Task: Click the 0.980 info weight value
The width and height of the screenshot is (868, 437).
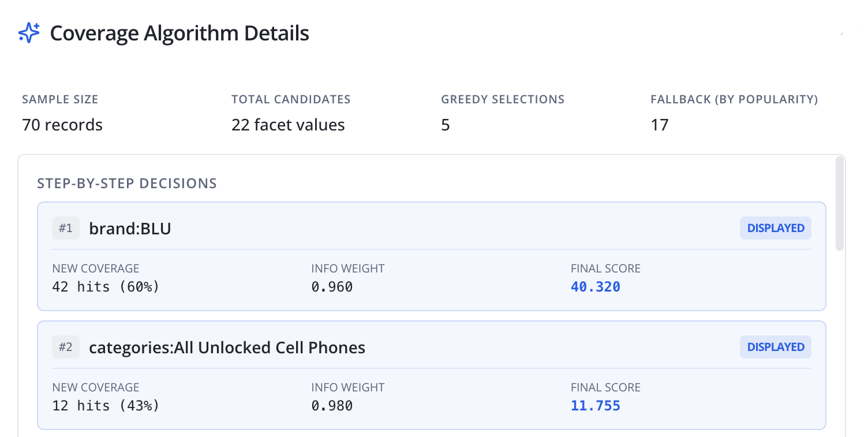Action: (x=332, y=406)
